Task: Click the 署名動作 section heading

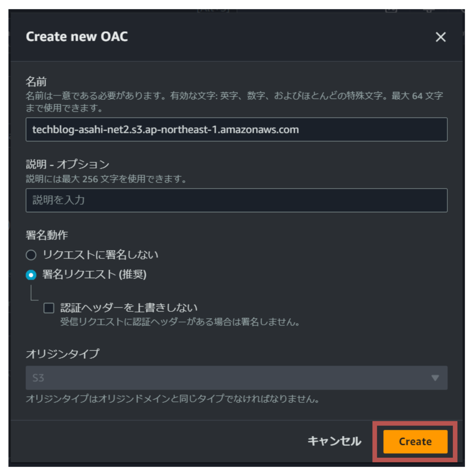Action: [47, 235]
